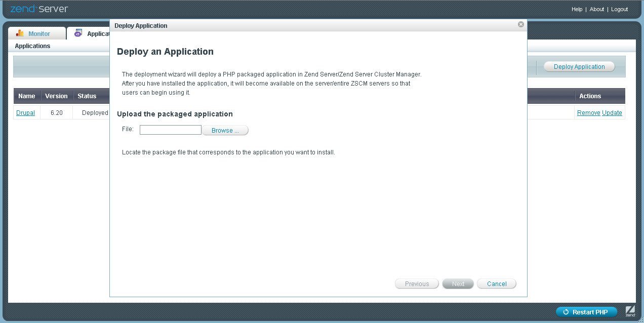Open the Help link
644x323 pixels.
click(x=577, y=9)
